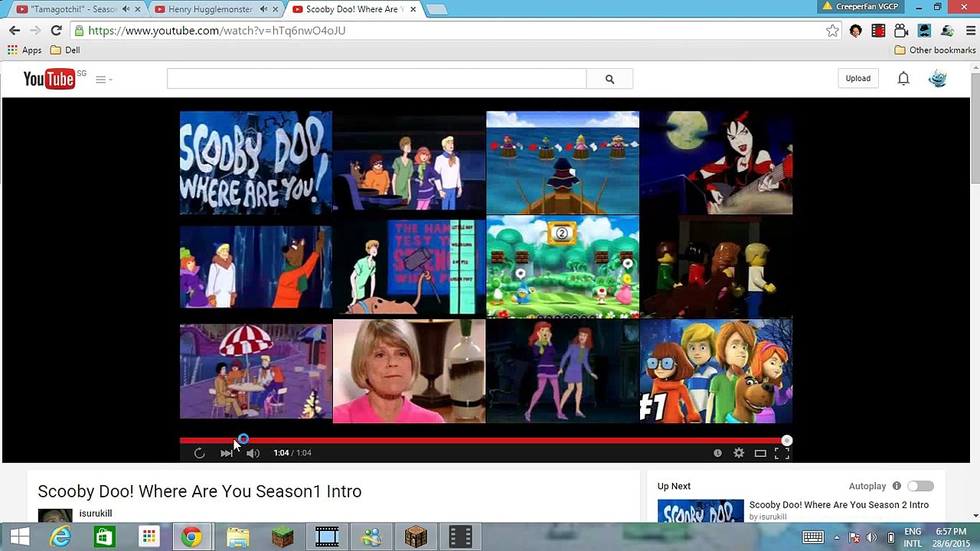Click the video progress bar scrubber
The width and height of the screenshot is (980, 551).
(786, 441)
